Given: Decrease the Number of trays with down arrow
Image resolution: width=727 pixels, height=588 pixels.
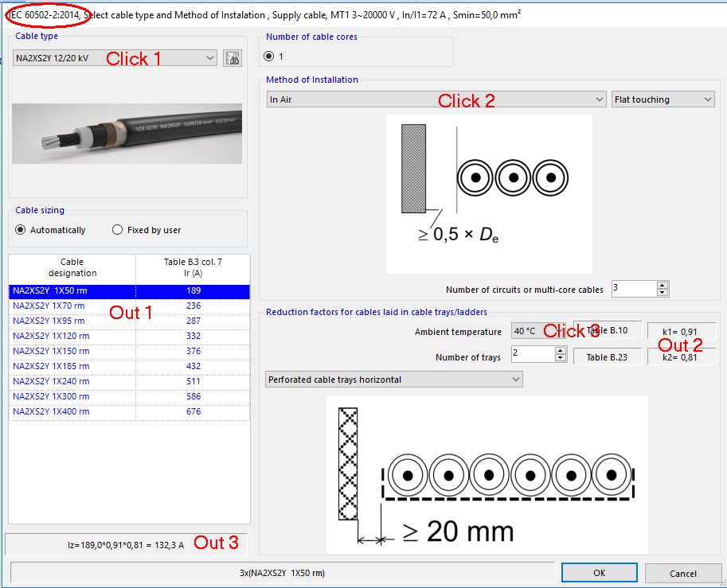Looking at the screenshot, I should point(560,357).
